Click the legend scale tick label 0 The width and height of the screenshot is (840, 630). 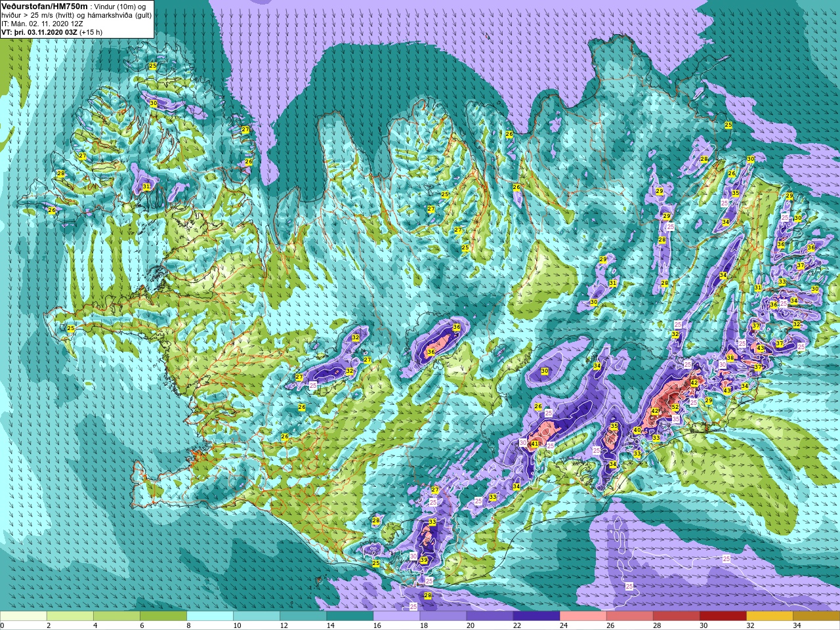(x=2, y=625)
